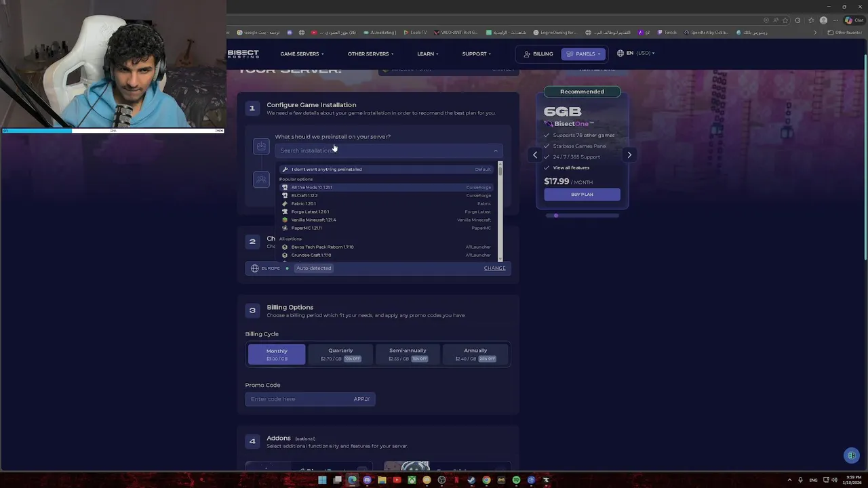Open Discord from the taskbar
Viewport: 868px width, 488px height.
pos(367,480)
